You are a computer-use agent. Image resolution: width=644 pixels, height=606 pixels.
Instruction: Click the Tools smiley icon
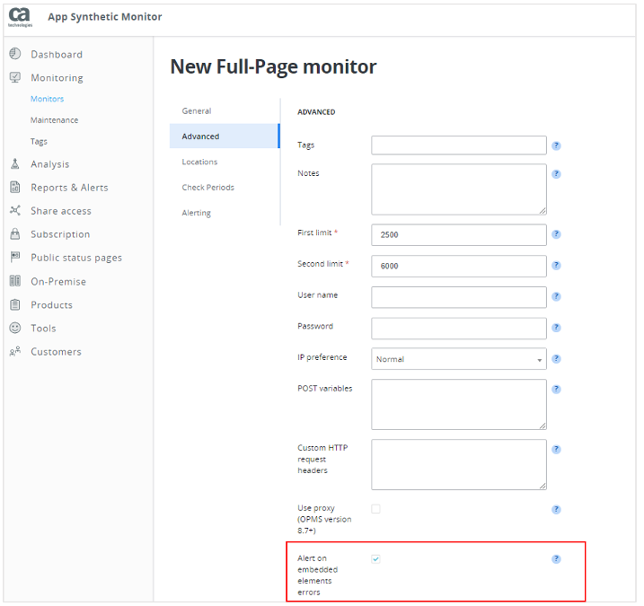(x=15, y=328)
